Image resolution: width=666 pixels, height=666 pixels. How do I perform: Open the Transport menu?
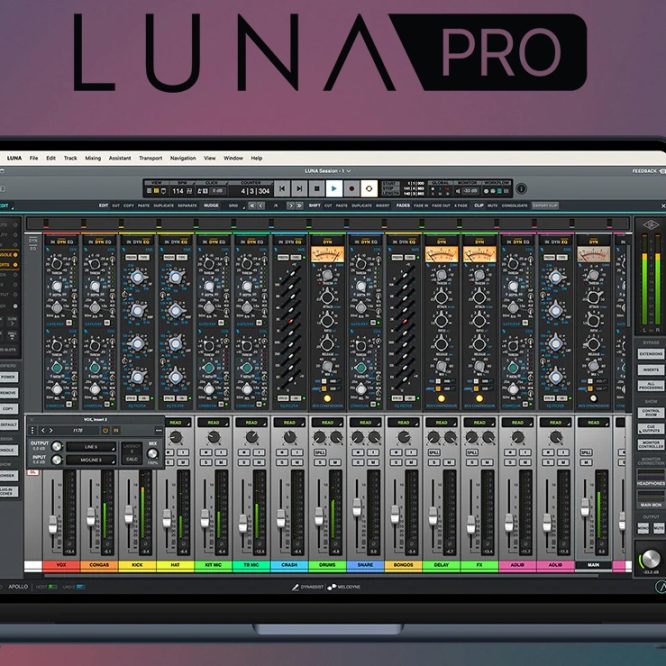150,158
